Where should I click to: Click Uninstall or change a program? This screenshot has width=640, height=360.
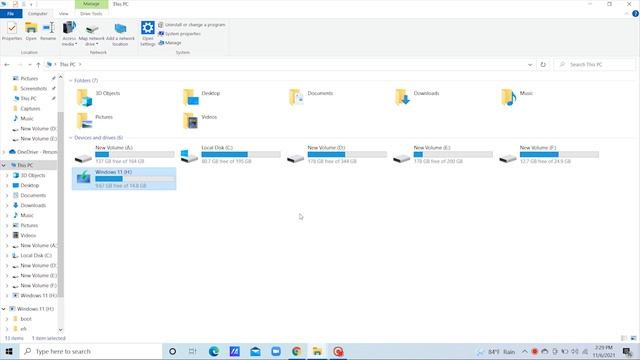click(x=191, y=25)
